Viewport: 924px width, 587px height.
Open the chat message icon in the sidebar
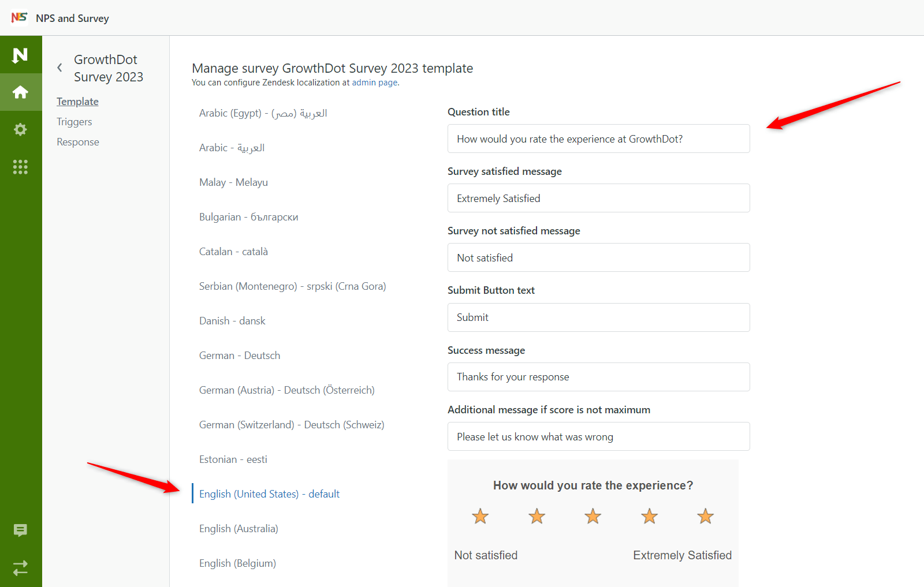(x=20, y=530)
